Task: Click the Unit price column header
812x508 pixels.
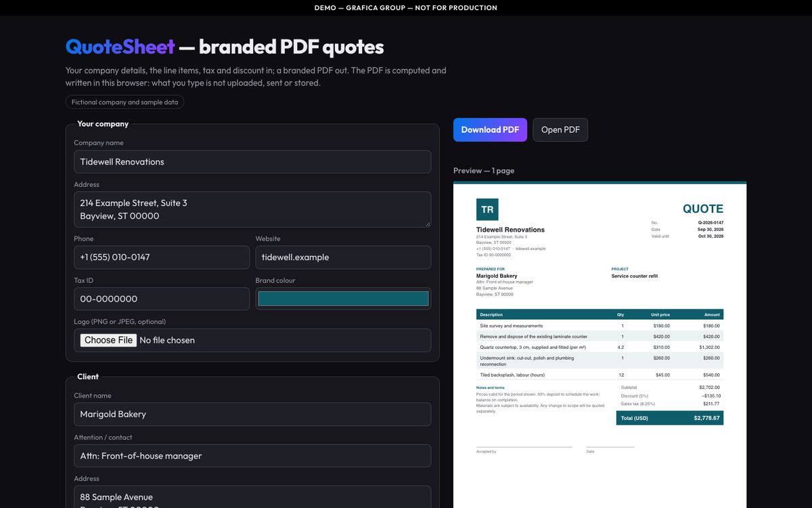Action: pyautogui.click(x=660, y=315)
